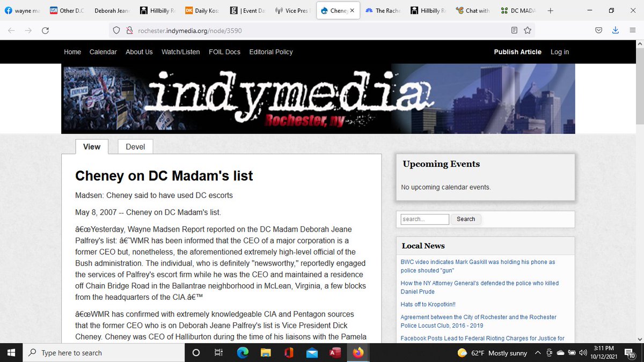Click into the site search field

(425, 219)
